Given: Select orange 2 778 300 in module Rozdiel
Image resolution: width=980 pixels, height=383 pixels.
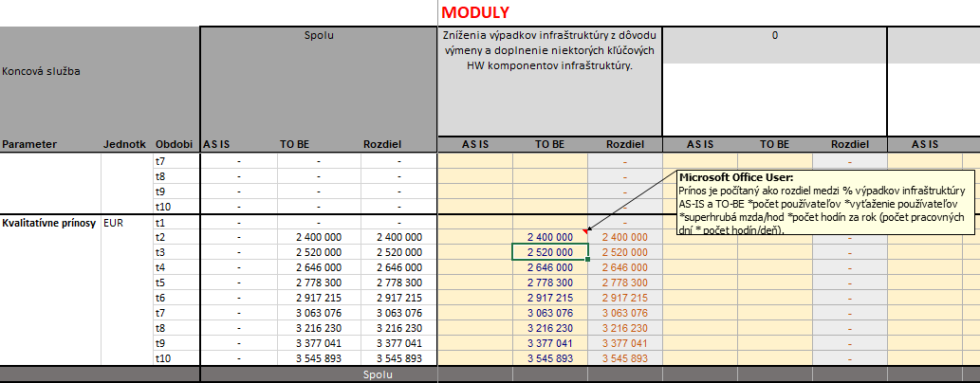Looking at the screenshot, I should click(625, 283).
